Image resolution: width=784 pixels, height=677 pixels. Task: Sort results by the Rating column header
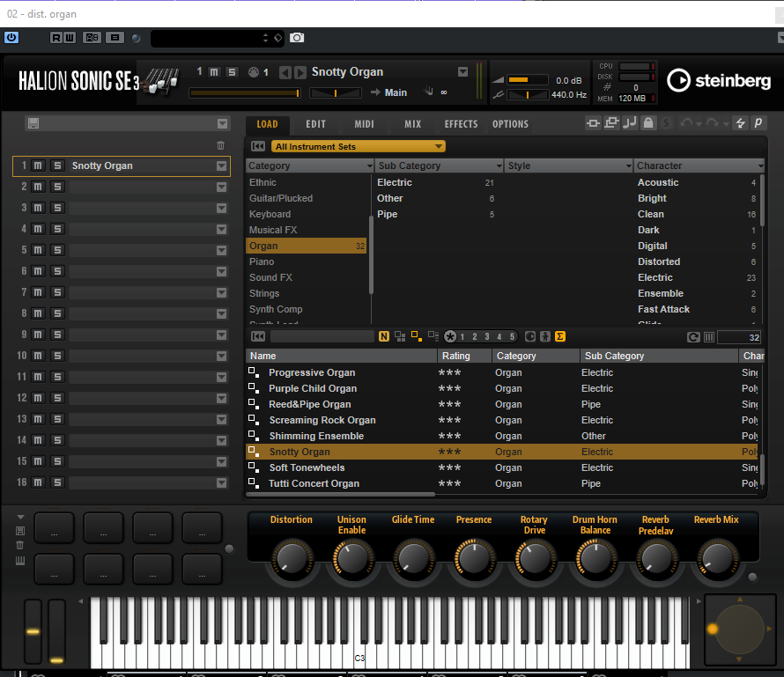[464, 356]
